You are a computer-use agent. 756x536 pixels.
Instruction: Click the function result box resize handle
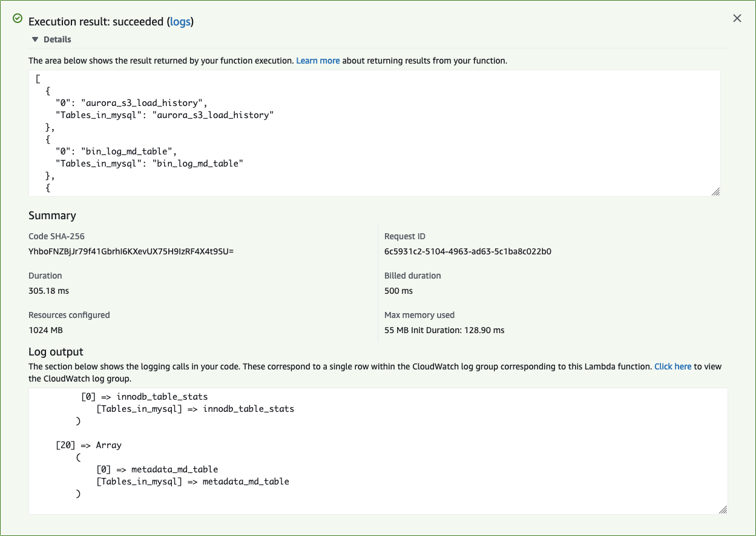click(x=715, y=191)
